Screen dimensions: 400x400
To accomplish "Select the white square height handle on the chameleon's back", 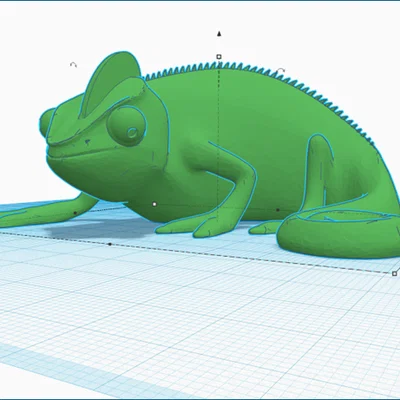I will (x=219, y=57).
